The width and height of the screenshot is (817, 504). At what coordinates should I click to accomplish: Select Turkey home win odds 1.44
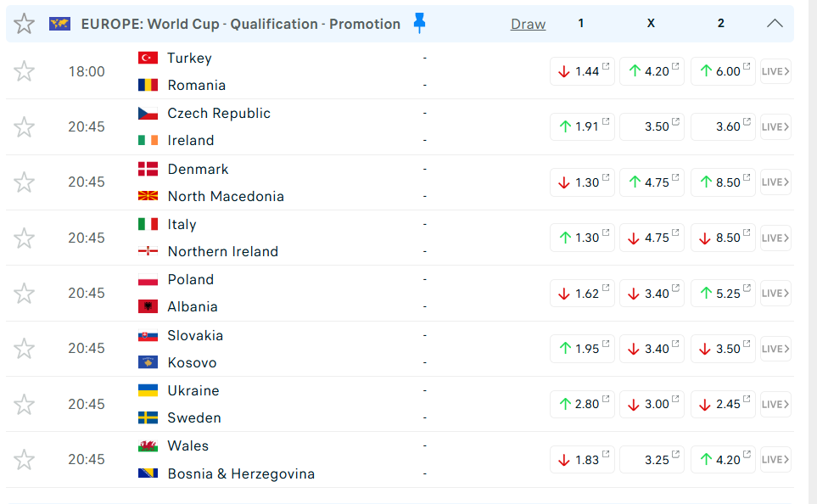click(x=582, y=71)
